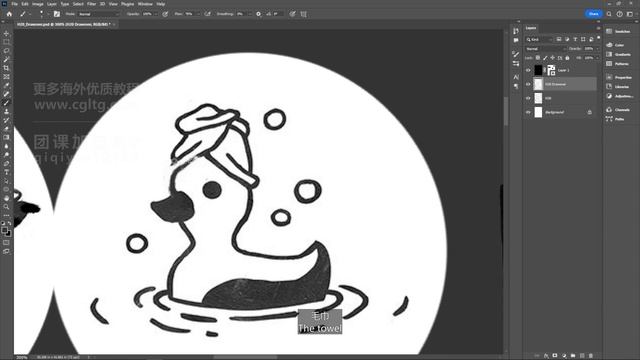Open smoothing options gear icon
The image size is (640, 360).
(258, 14)
